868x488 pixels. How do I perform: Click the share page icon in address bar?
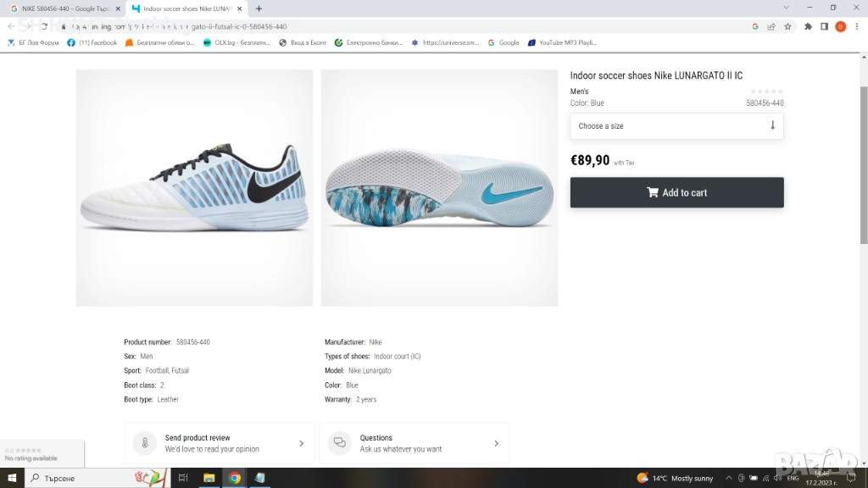[771, 26]
